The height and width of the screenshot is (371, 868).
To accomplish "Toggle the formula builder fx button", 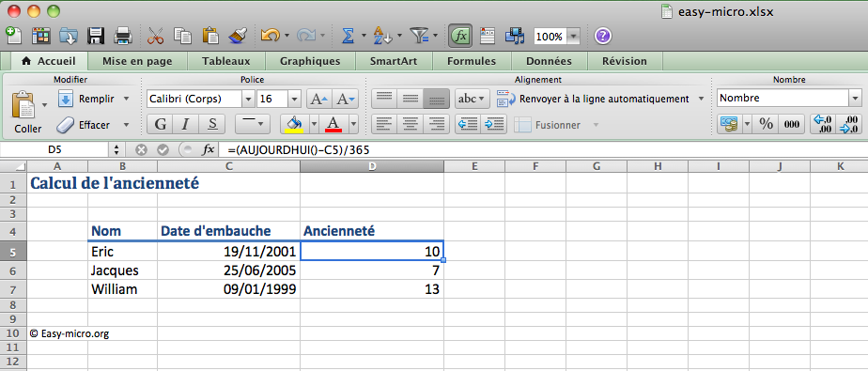I will point(460,36).
